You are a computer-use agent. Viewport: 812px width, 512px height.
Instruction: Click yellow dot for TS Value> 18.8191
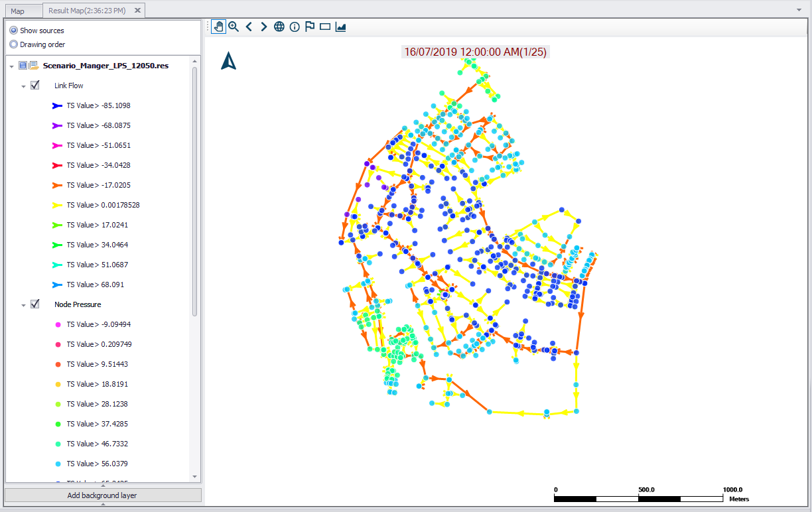[58, 384]
